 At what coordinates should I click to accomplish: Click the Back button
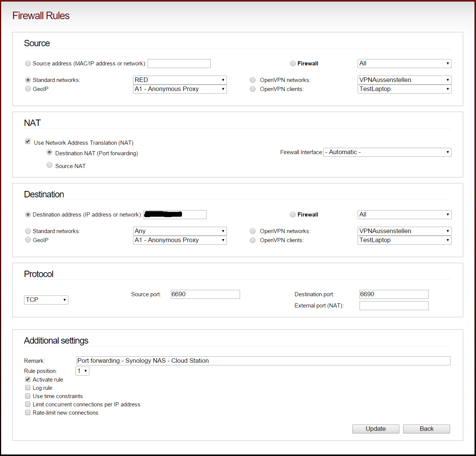pyautogui.click(x=426, y=429)
